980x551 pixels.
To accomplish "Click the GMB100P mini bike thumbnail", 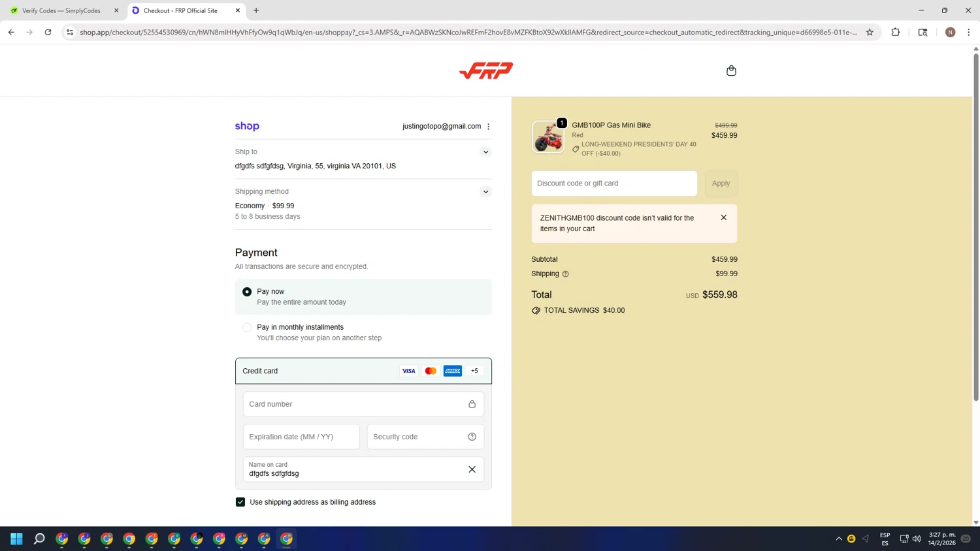I will [547, 137].
